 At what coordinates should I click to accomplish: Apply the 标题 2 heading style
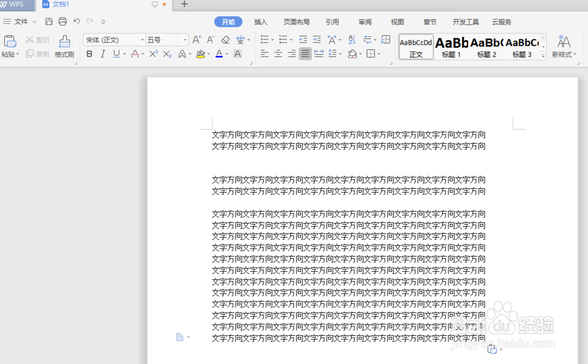486,47
